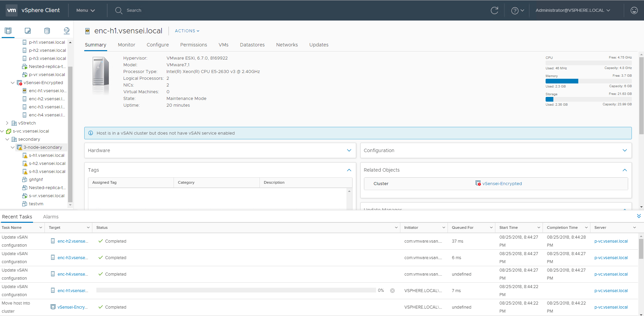644x316 pixels.
Task: Expand the Hardware panel
Action: pyautogui.click(x=349, y=150)
